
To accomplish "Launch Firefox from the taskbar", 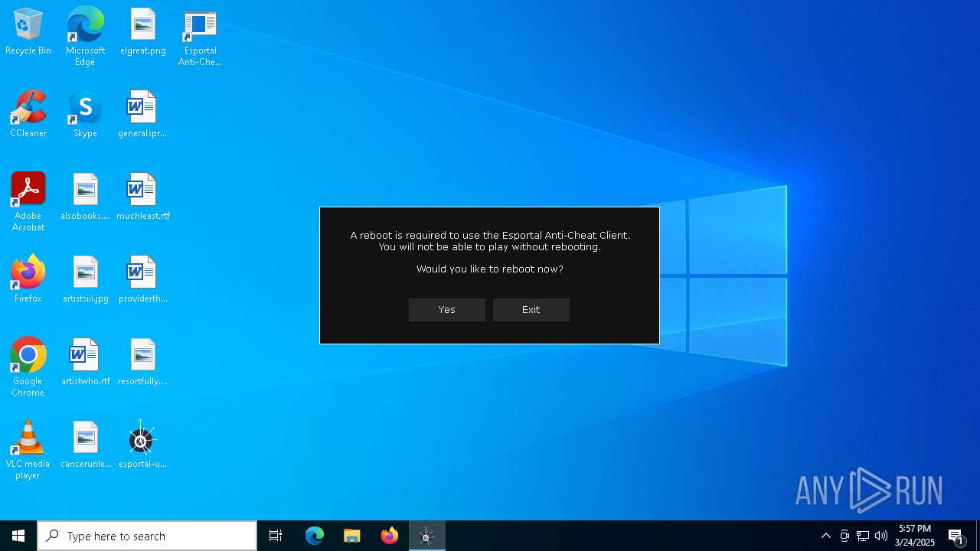I will click(x=390, y=536).
